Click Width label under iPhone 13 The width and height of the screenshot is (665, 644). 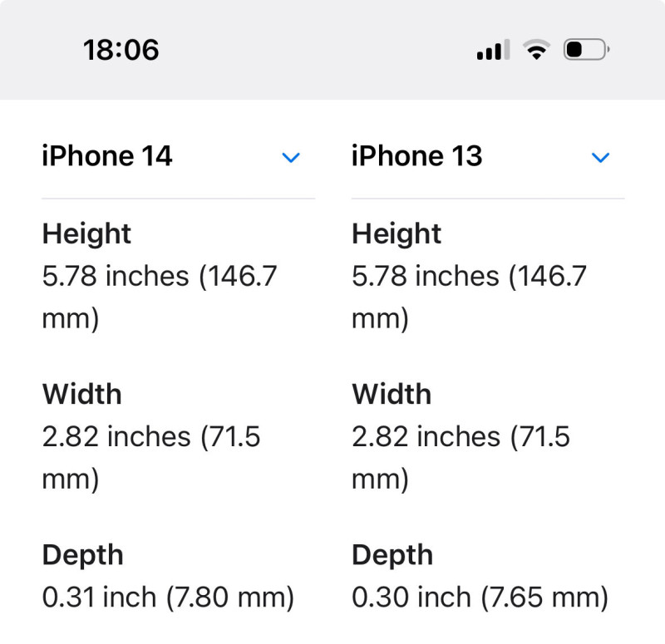click(x=392, y=394)
